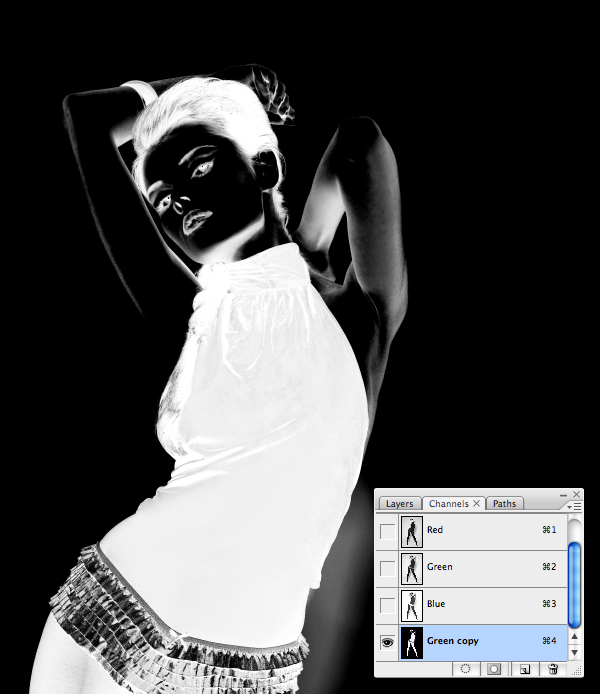Select the Blue channel thumbnail
The height and width of the screenshot is (694, 600).
point(412,605)
